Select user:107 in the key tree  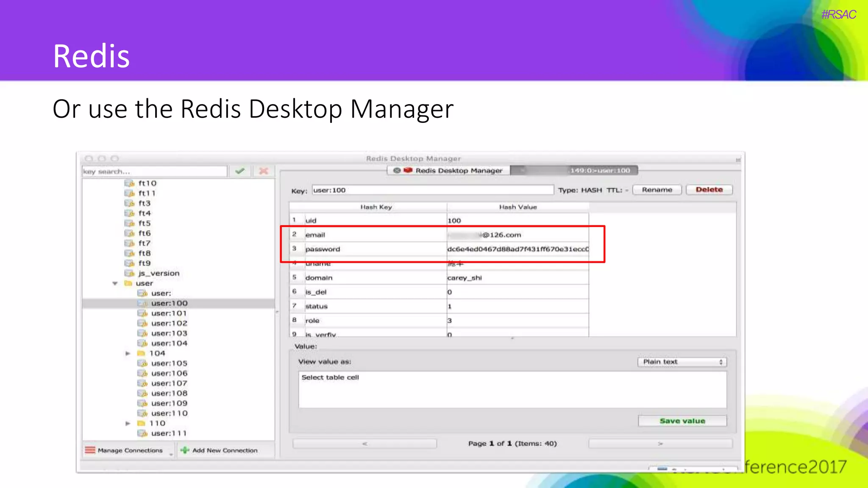169,383
